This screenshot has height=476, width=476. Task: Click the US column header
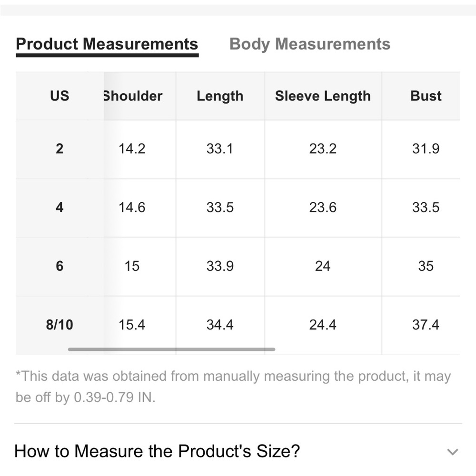[59, 96]
